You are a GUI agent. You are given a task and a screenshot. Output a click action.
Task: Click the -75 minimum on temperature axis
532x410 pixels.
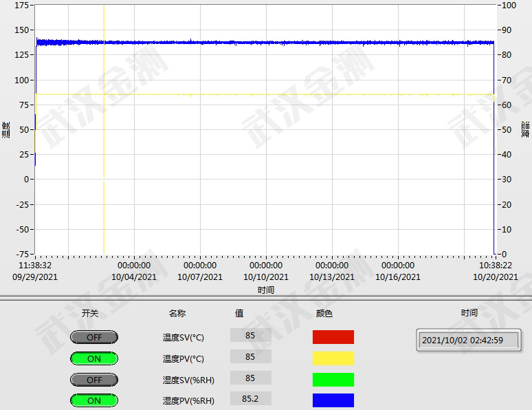pyautogui.click(x=21, y=255)
